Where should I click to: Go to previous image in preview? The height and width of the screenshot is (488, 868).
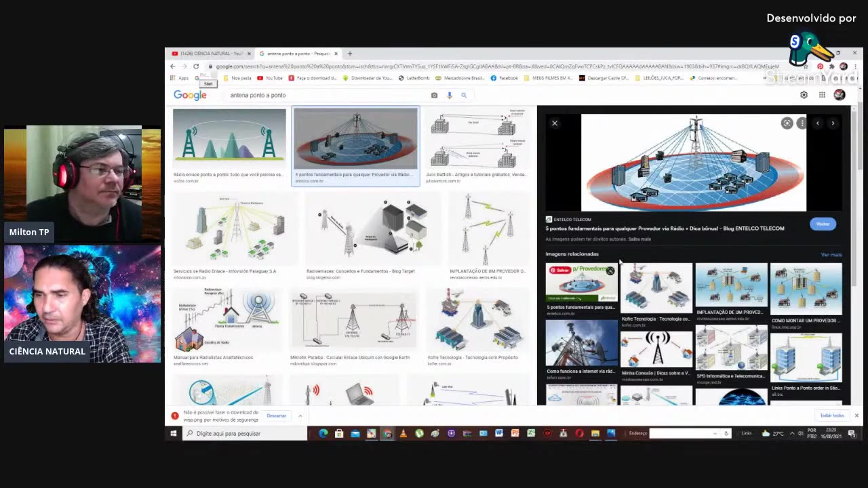click(818, 123)
